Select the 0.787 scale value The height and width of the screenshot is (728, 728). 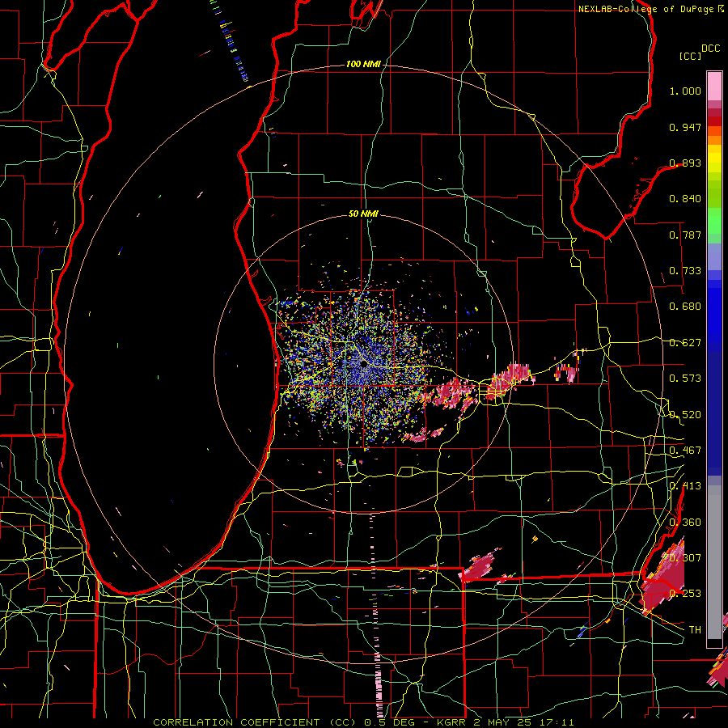click(x=685, y=235)
